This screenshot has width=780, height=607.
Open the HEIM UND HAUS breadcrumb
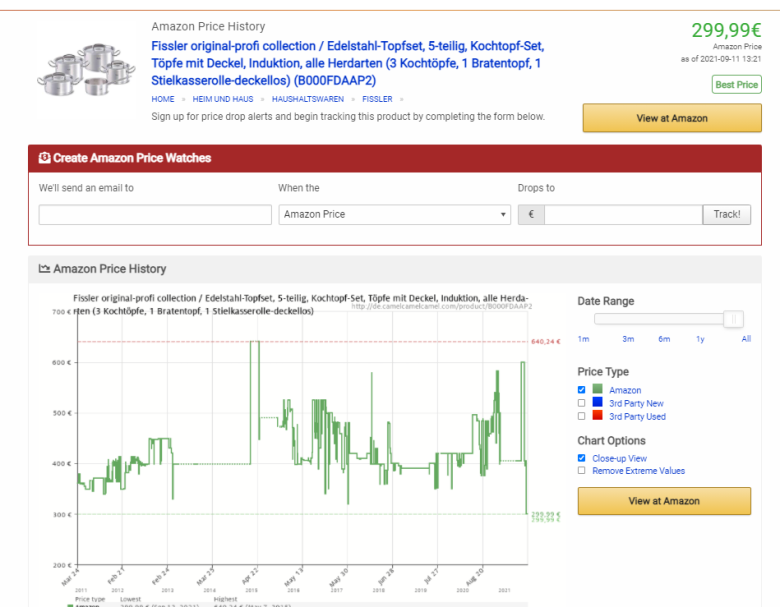pos(223,99)
